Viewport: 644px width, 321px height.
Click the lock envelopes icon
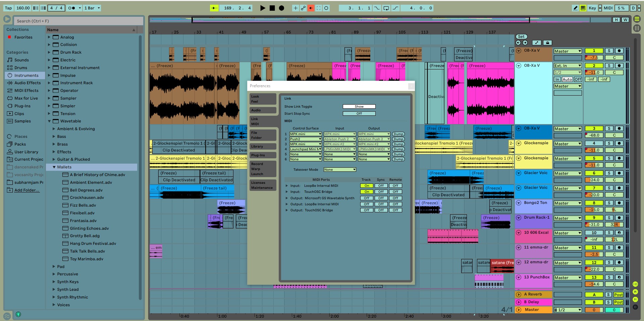coord(547,43)
